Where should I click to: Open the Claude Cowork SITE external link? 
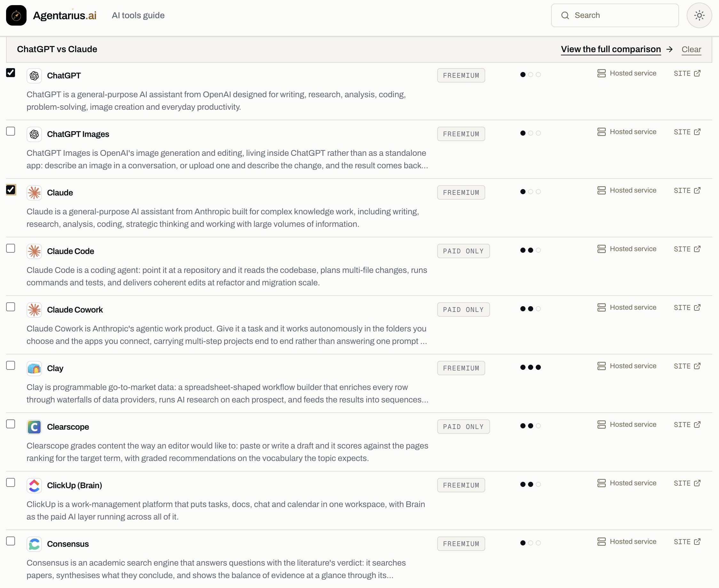pyautogui.click(x=687, y=308)
